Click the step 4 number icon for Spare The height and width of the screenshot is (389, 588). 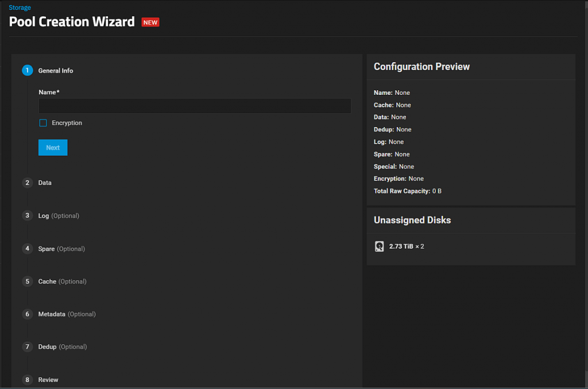[27, 248]
